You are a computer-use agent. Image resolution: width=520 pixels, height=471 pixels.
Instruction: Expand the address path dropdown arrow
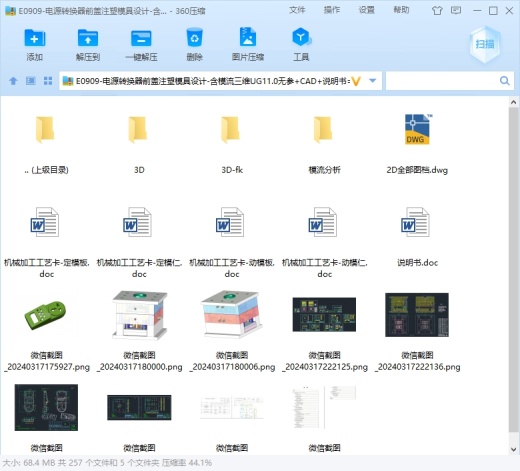373,81
